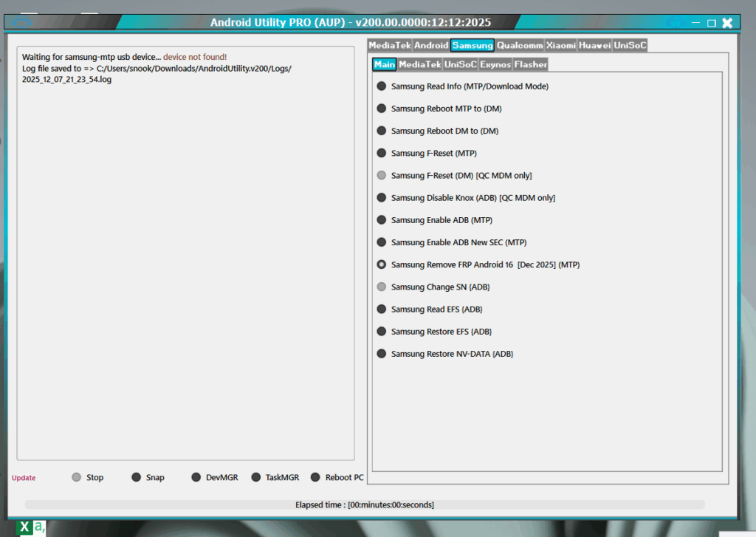The width and height of the screenshot is (756, 537).
Task: Open the Flasher subtab
Action: tap(531, 64)
